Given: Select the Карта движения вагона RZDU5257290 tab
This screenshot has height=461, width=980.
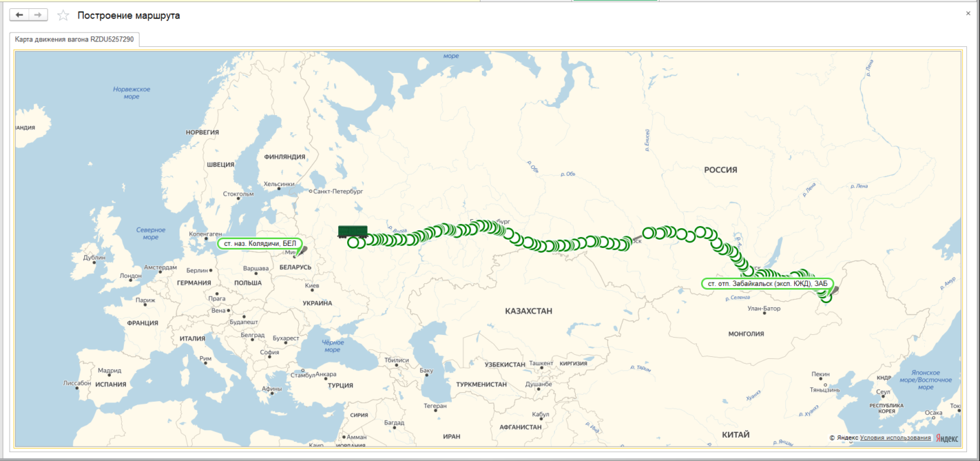Looking at the screenshot, I should (74, 39).
